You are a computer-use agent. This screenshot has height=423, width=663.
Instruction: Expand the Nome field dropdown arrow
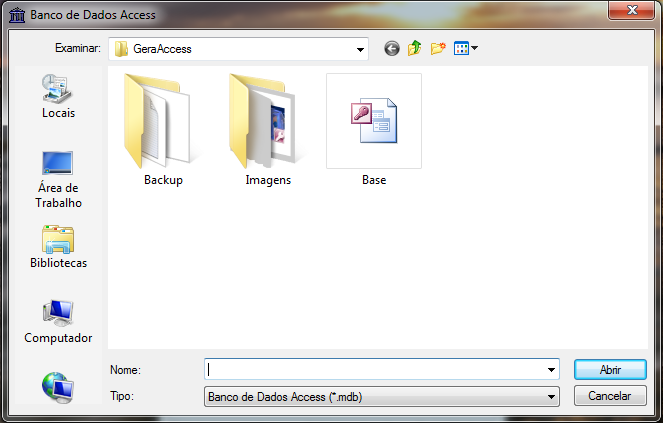click(x=551, y=370)
